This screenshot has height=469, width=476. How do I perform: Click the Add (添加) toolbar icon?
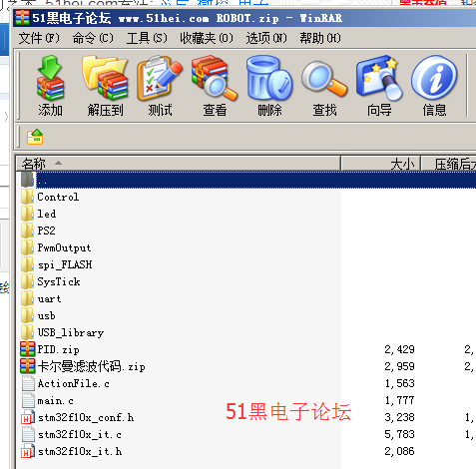50,79
